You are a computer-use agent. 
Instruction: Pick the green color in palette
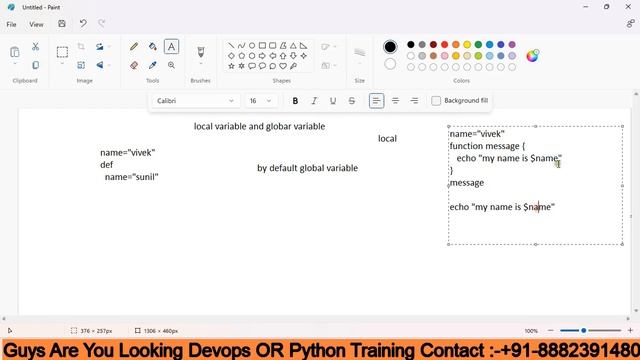click(x=478, y=44)
